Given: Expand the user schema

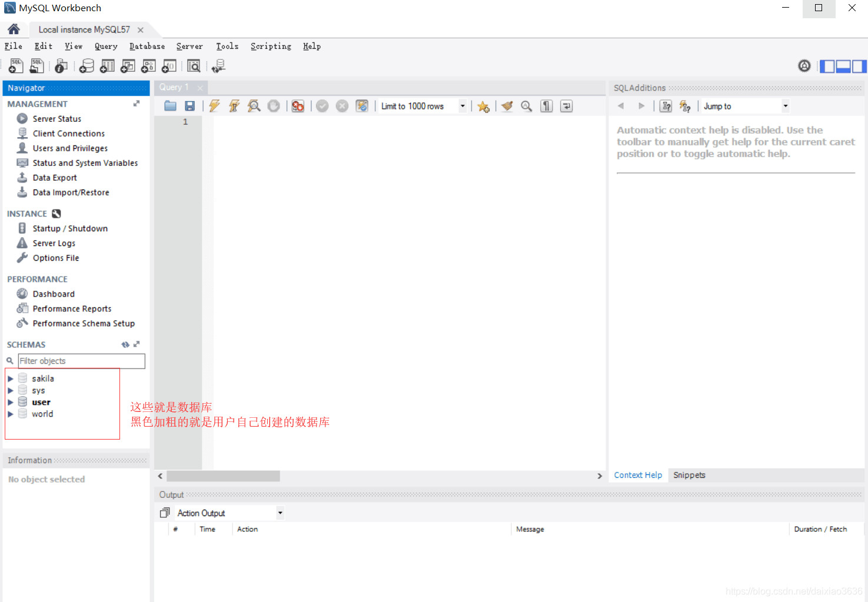Looking at the screenshot, I should [x=11, y=402].
